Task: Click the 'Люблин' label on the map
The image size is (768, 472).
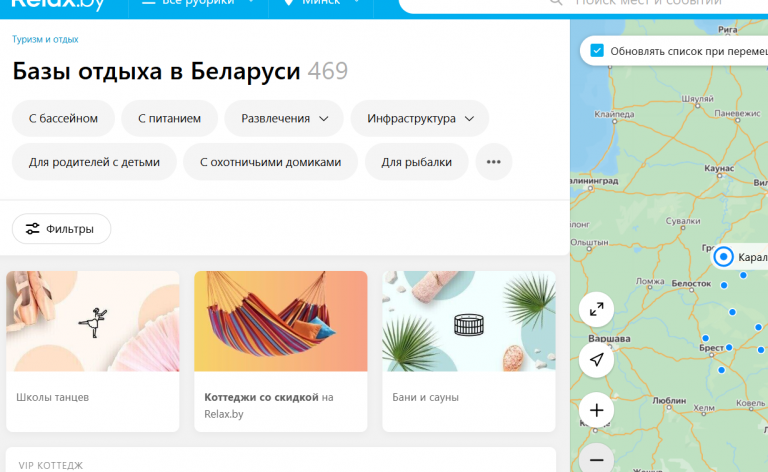Action: 669,401
